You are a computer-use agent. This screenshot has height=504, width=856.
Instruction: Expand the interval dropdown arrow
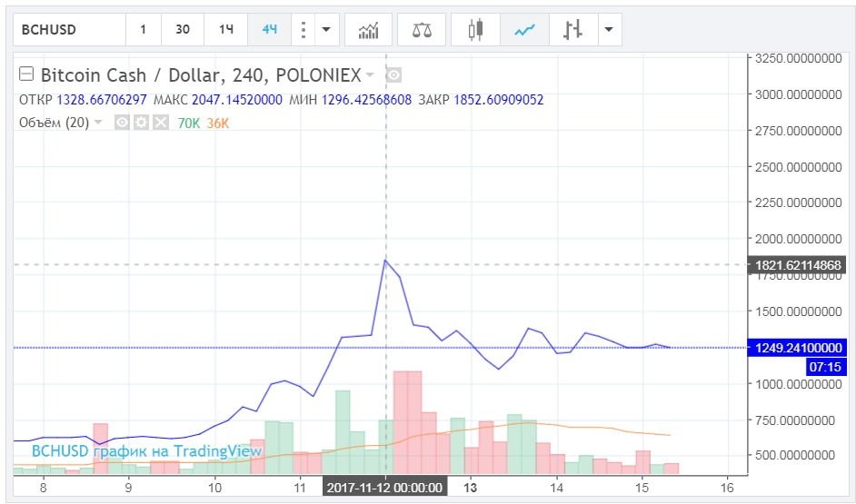pyautogui.click(x=326, y=29)
